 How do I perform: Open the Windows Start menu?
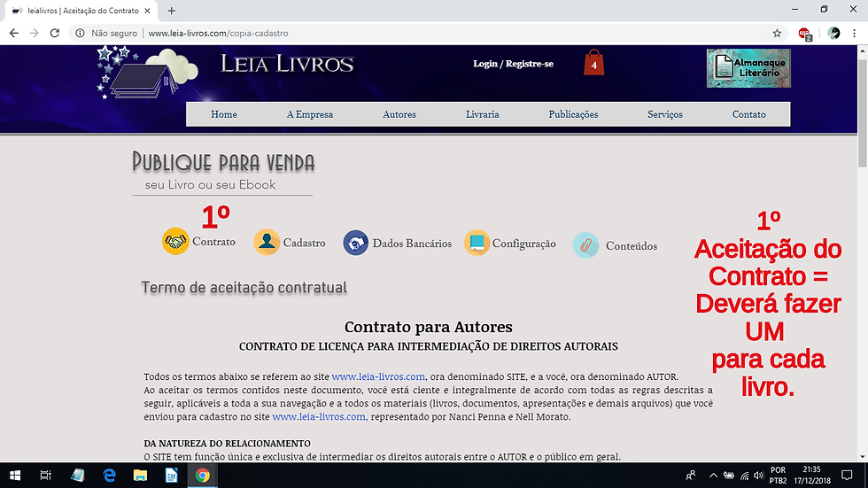pos(15,476)
